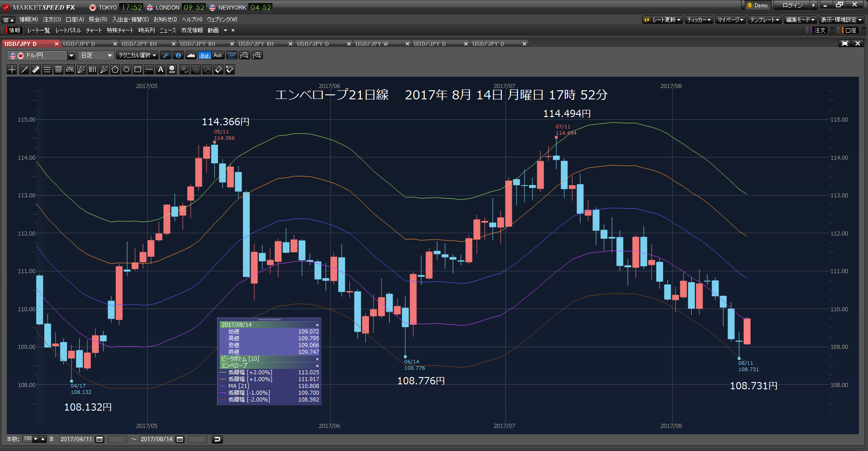Click the レート一覧 toolbar button
The image size is (868, 451).
coord(39,30)
